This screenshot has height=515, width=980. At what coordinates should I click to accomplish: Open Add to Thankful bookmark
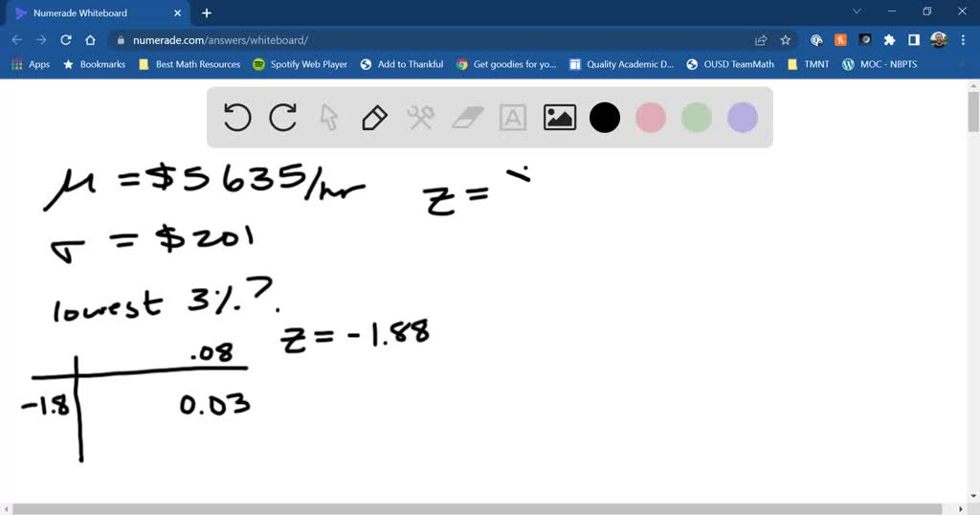pos(402,64)
